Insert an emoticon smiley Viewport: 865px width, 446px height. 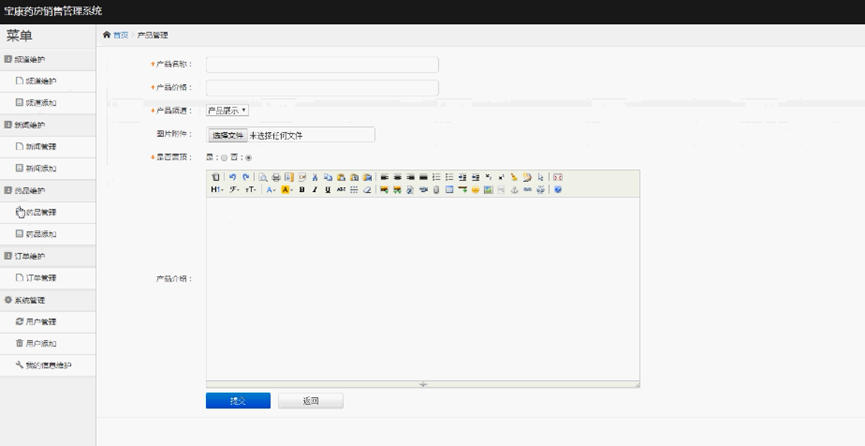pos(475,190)
